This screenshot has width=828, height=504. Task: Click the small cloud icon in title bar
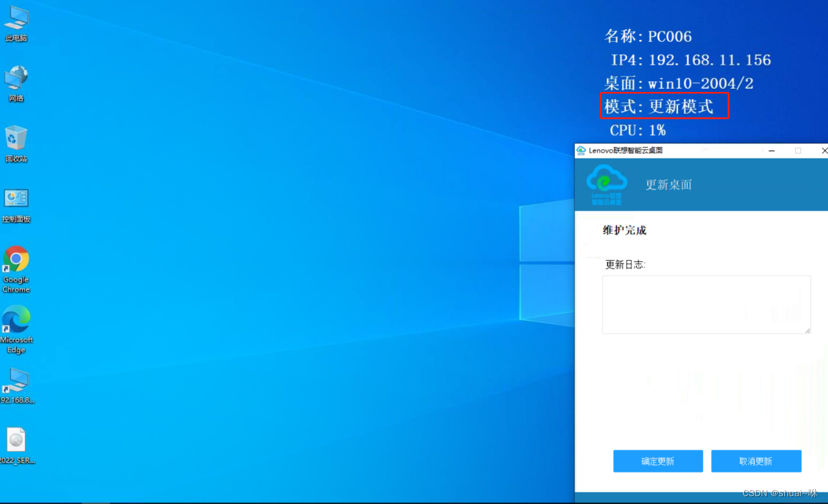581,151
